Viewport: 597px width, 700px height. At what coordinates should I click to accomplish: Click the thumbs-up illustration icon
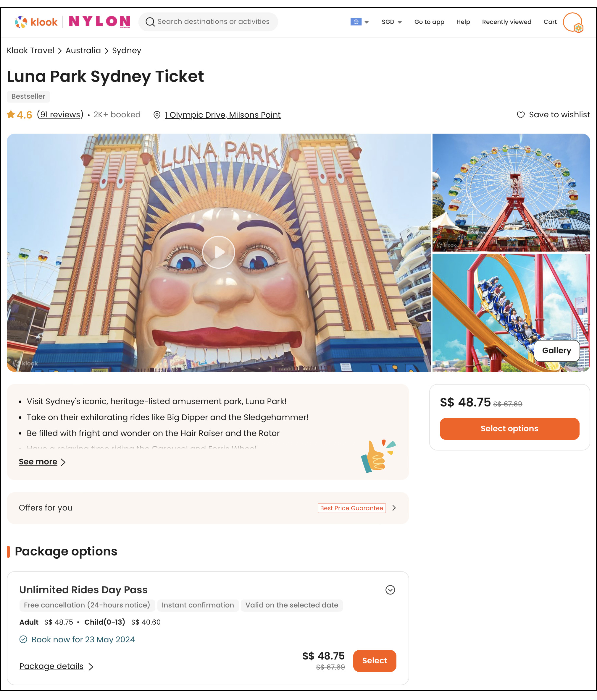(378, 456)
